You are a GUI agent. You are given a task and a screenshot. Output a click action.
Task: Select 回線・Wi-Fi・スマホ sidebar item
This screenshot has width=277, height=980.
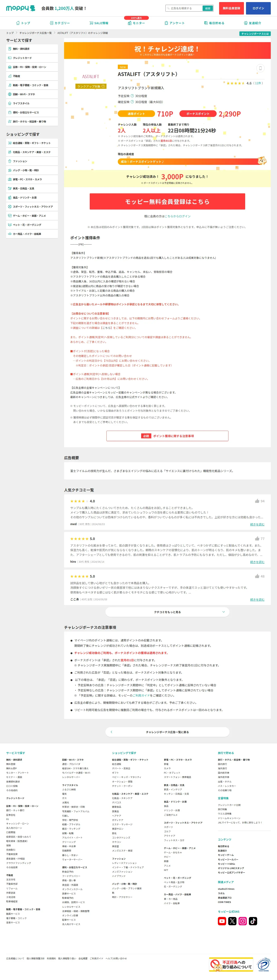[x=32, y=94]
